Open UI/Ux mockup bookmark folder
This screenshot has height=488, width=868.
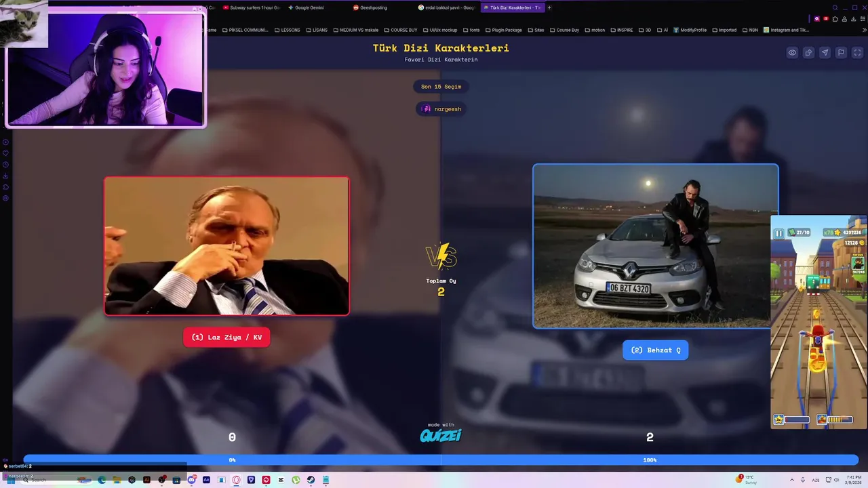[439, 30]
